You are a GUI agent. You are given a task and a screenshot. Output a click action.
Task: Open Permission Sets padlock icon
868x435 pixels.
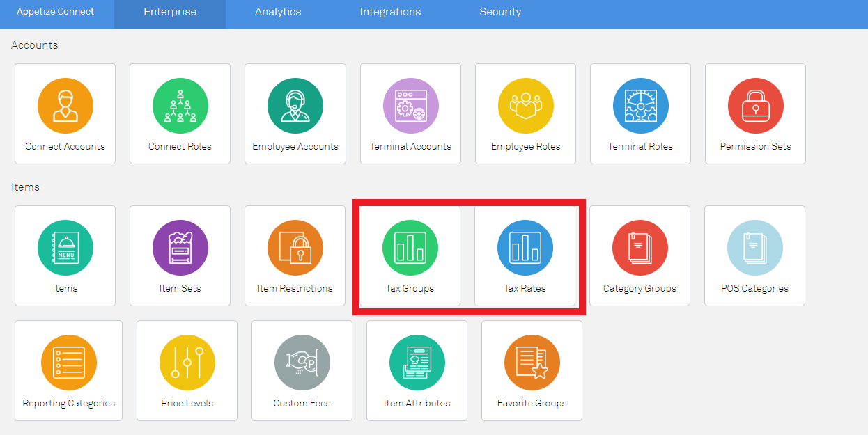coord(756,106)
